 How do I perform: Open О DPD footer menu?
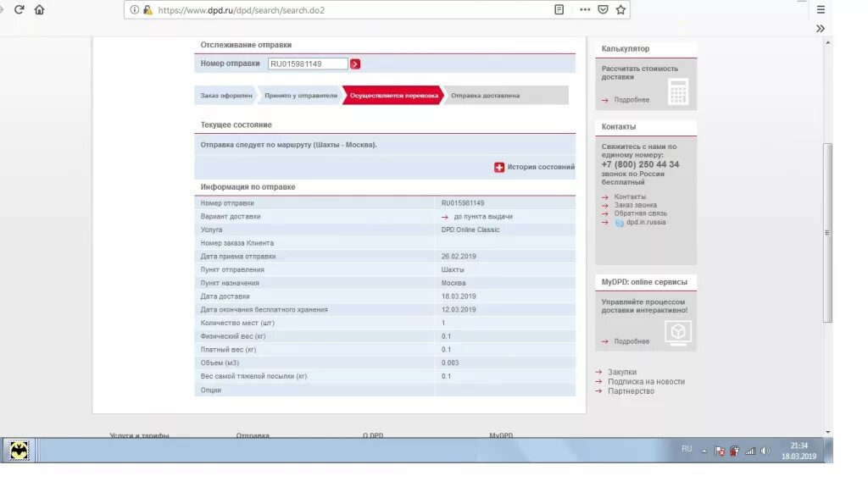pos(373,435)
